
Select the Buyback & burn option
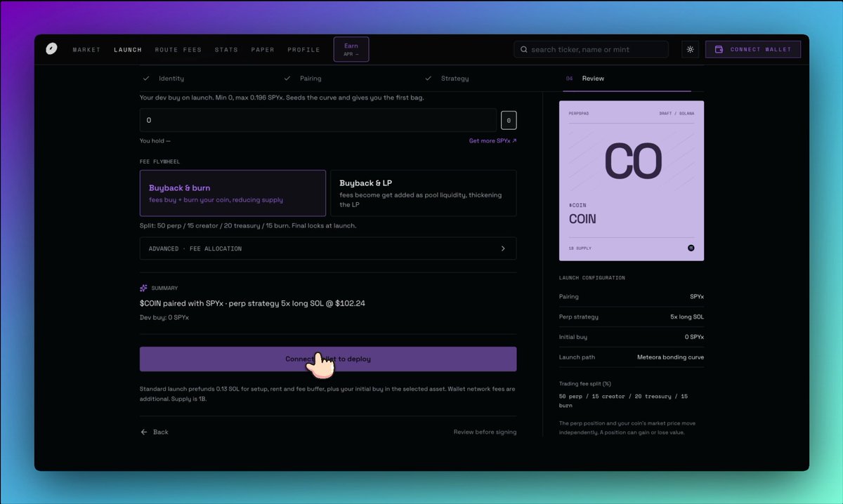233,193
